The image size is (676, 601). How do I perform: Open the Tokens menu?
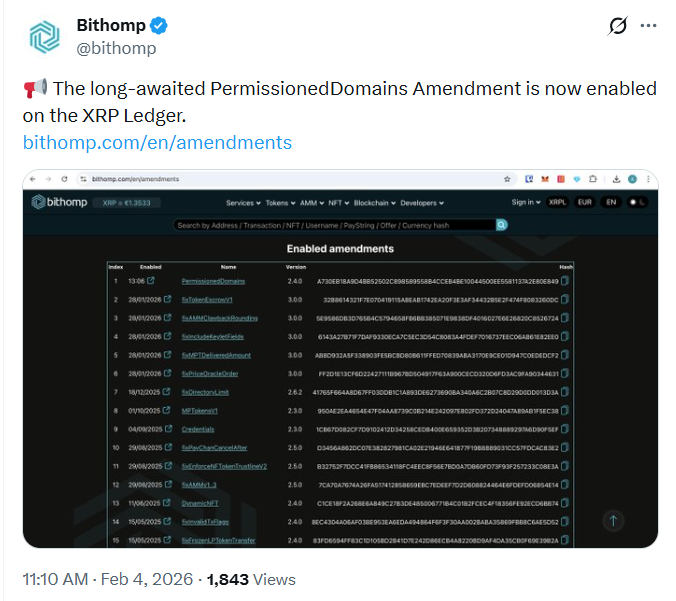[x=277, y=203]
